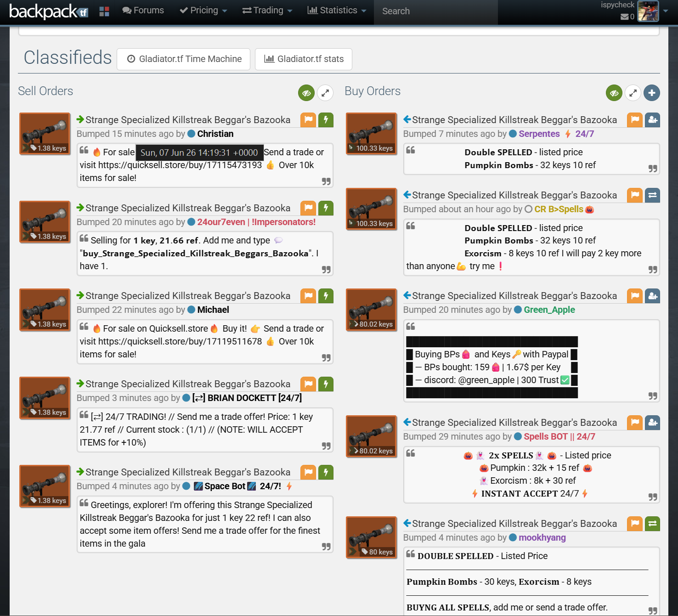Viewport: 678px width, 616px height.
Task: Go to Forums in the navigation bar
Action: coord(143,11)
